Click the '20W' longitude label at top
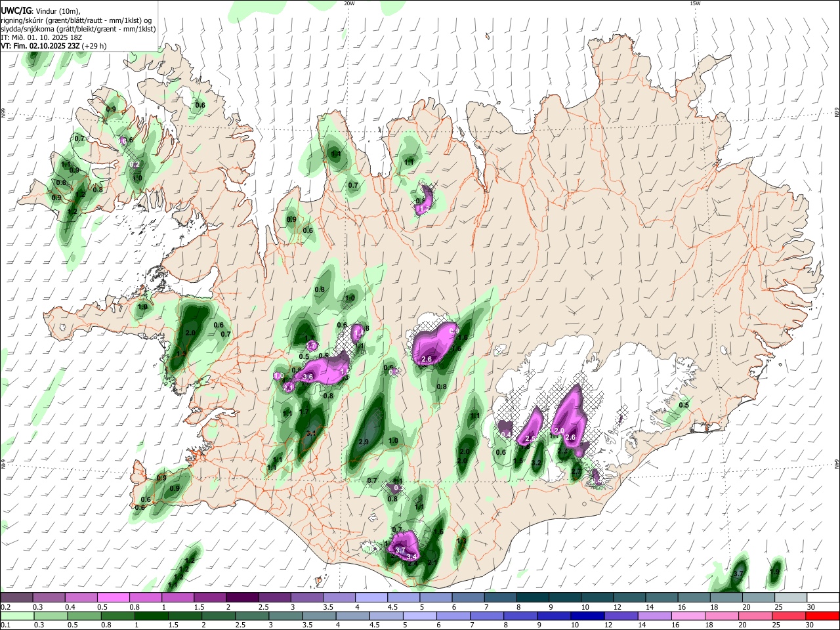 [349, 3]
